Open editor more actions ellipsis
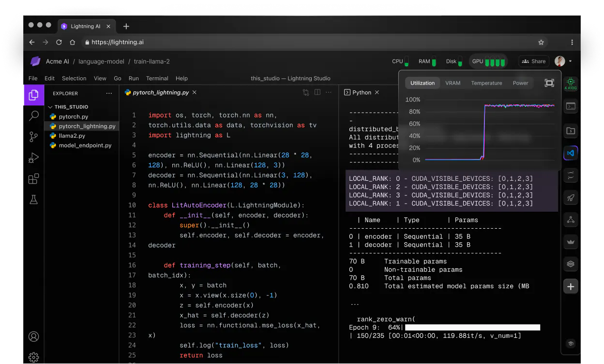The image size is (604, 364). (x=329, y=92)
